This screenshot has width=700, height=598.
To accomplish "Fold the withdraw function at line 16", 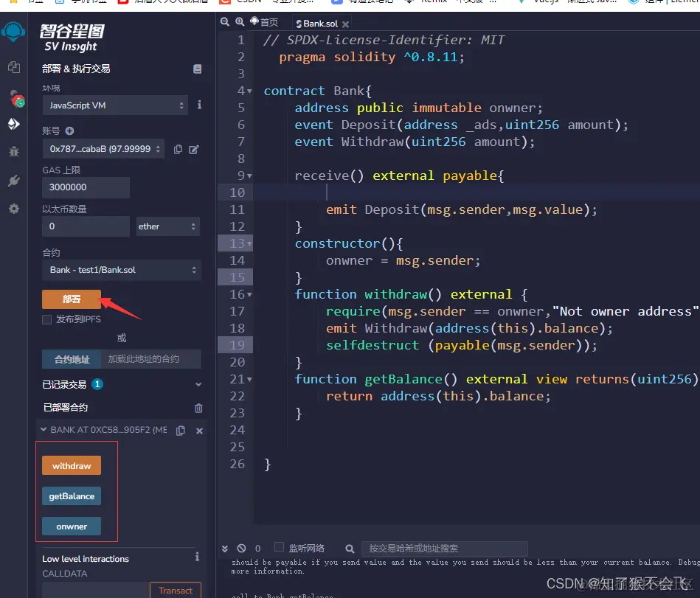I will click(x=249, y=295).
